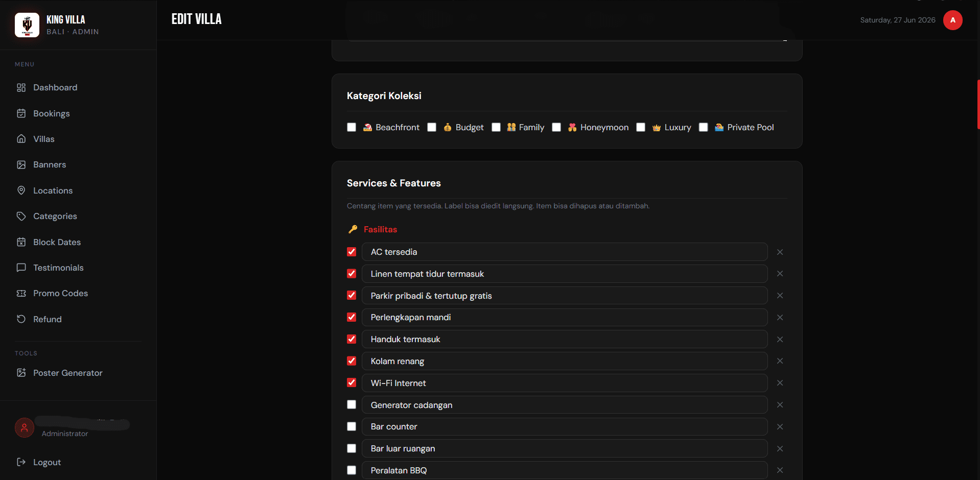
Task: Check the Family category checkbox
Action: (x=496, y=127)
